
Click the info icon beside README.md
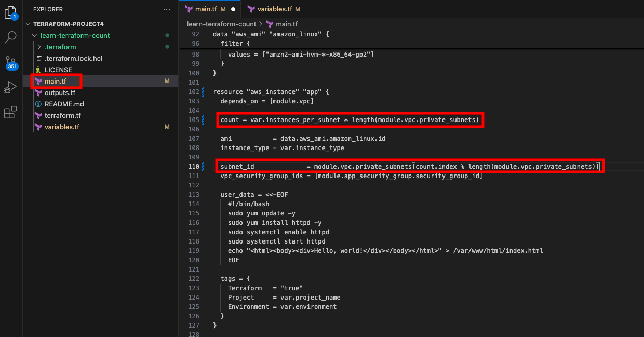(38, 104)
